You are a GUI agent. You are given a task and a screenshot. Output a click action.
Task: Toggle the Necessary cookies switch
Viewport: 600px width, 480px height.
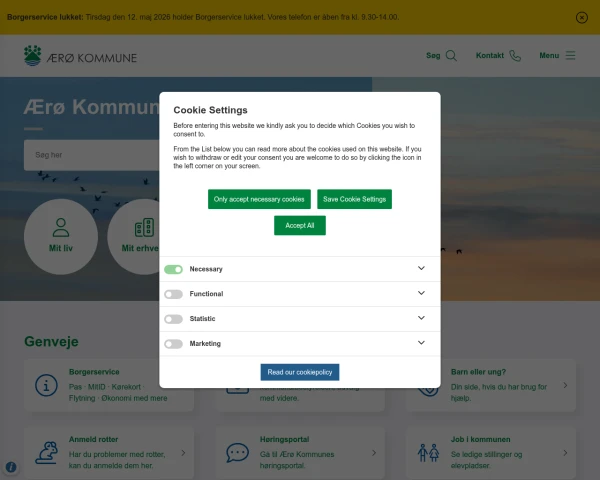point(173,269)
